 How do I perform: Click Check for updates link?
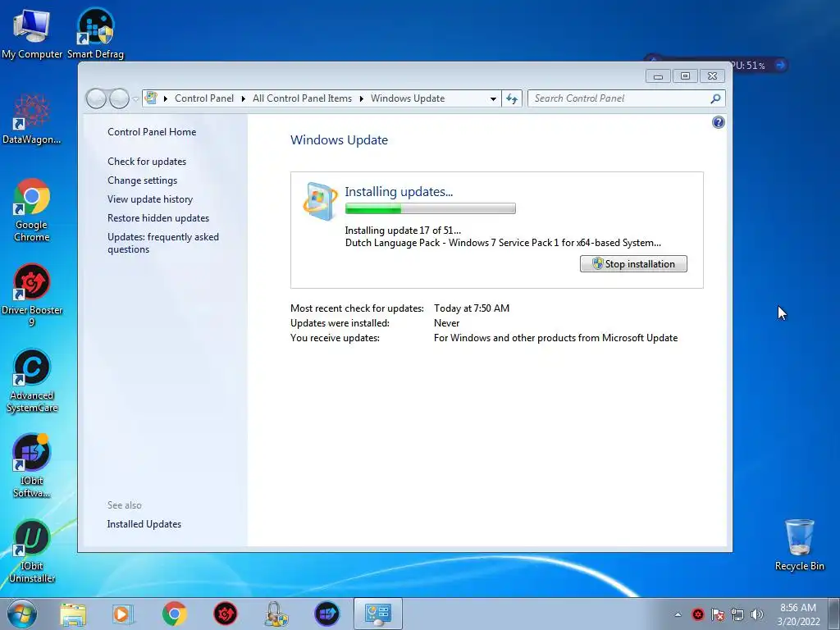point(147,162)
